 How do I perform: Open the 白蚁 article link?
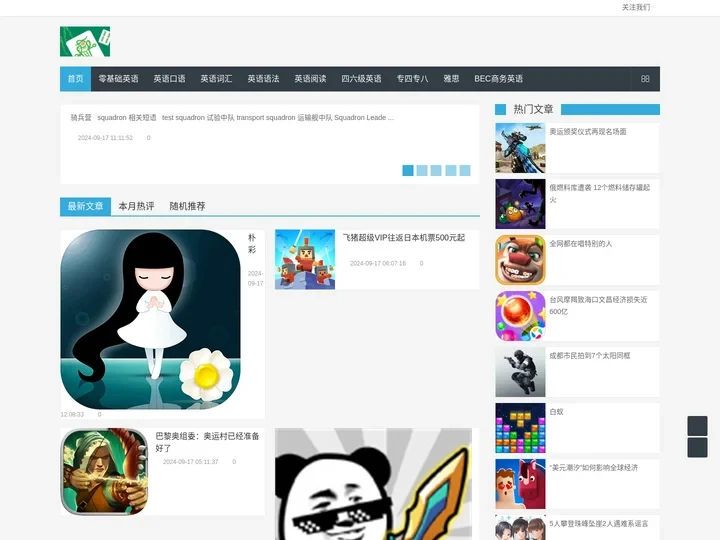click(x=557, y=412)
